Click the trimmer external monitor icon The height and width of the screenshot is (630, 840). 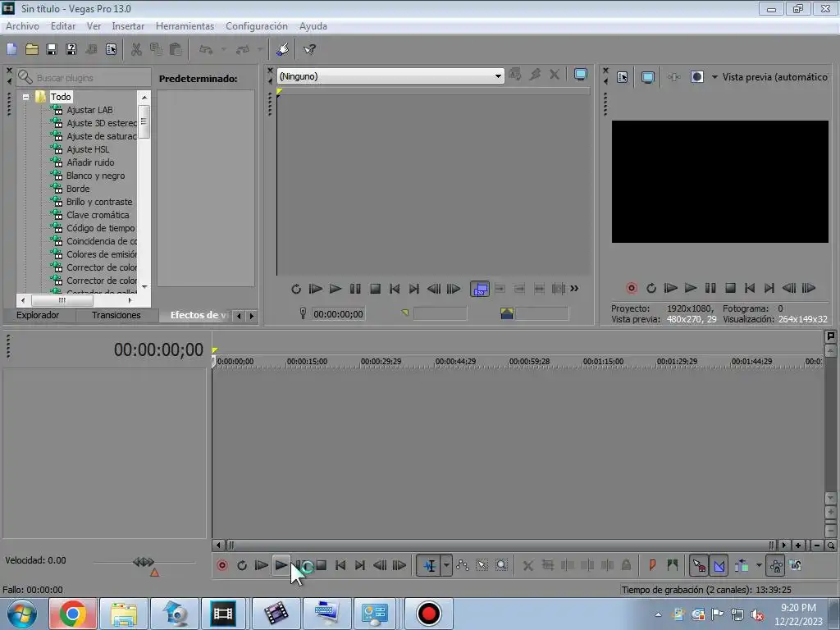(580, 75)
